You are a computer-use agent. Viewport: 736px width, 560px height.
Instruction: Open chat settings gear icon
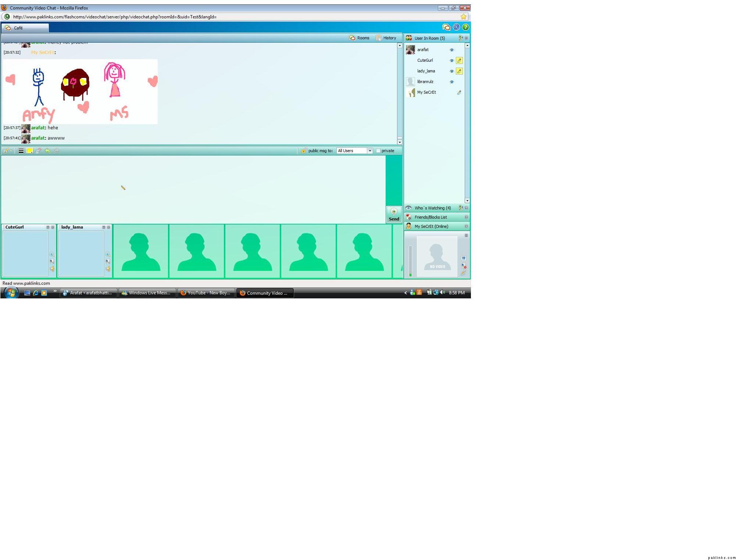[456, 27]
